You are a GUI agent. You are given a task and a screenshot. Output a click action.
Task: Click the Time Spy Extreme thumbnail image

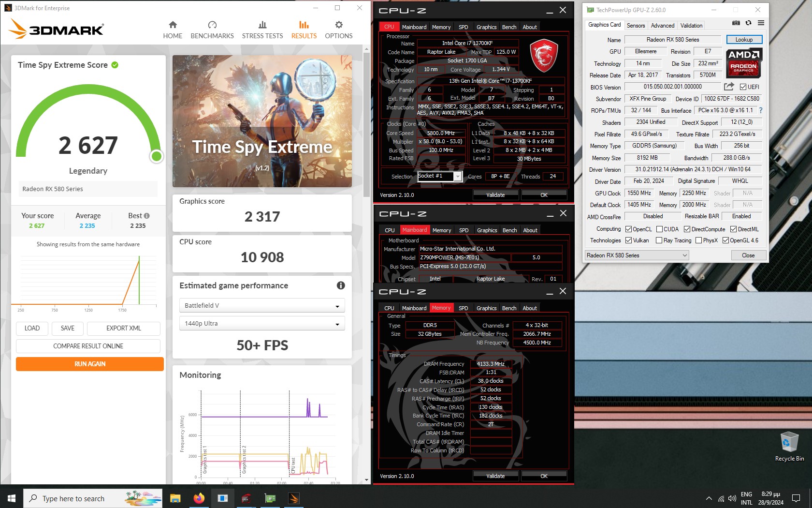pos(262,121)
